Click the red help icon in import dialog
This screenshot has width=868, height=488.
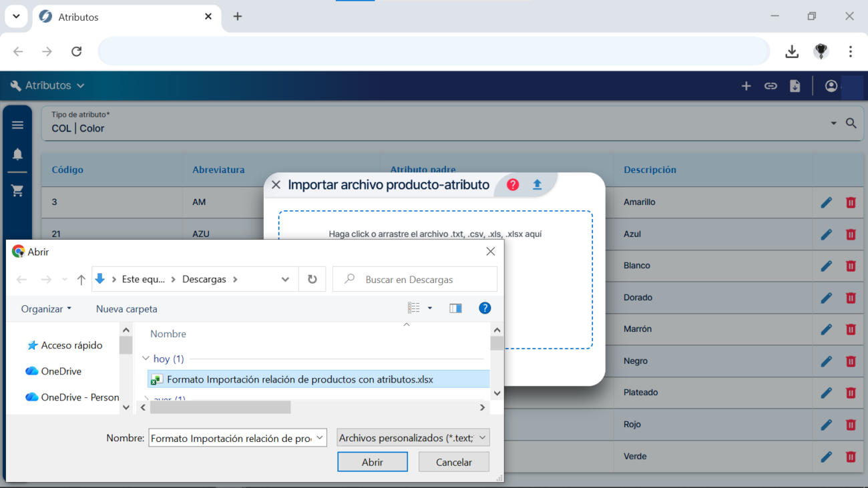coord(513,184)
